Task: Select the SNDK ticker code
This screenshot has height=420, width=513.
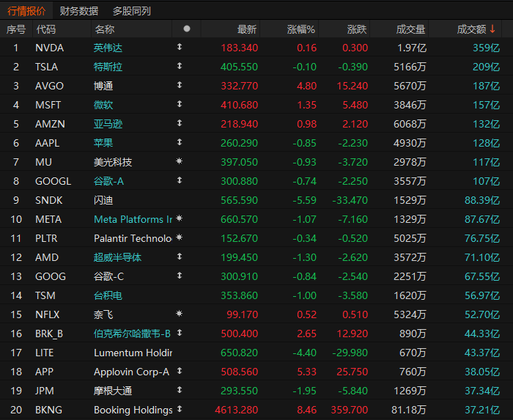Action: pos(49,200)
